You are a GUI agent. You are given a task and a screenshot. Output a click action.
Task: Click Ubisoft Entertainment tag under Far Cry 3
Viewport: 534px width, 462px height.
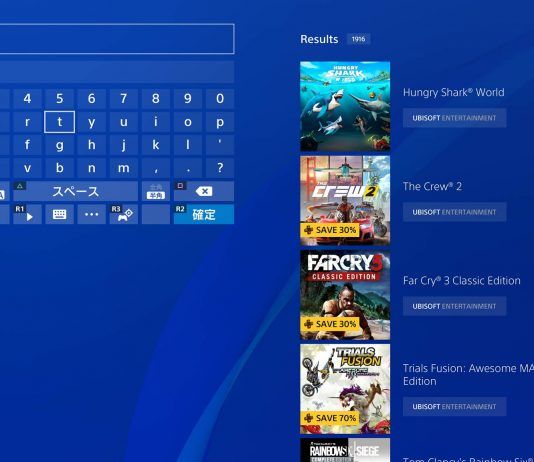pyautogui.click(x=454, y=306)
